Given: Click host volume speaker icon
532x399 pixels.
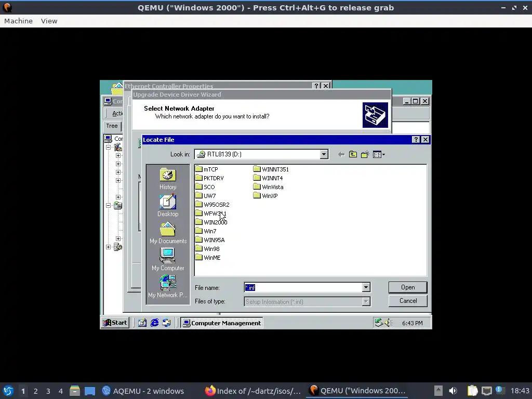Looking at the screenshot, I should coord(453,391).
